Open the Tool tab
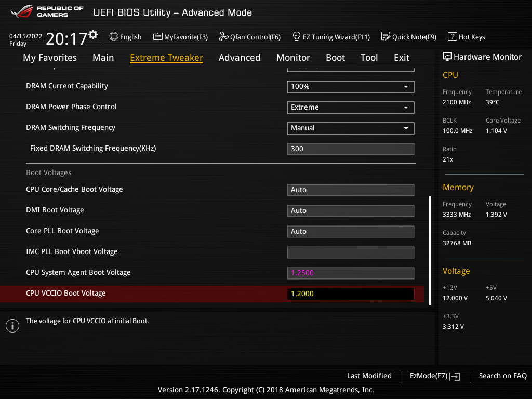Viewport: 532px width, 399px height. click(369, 58)
